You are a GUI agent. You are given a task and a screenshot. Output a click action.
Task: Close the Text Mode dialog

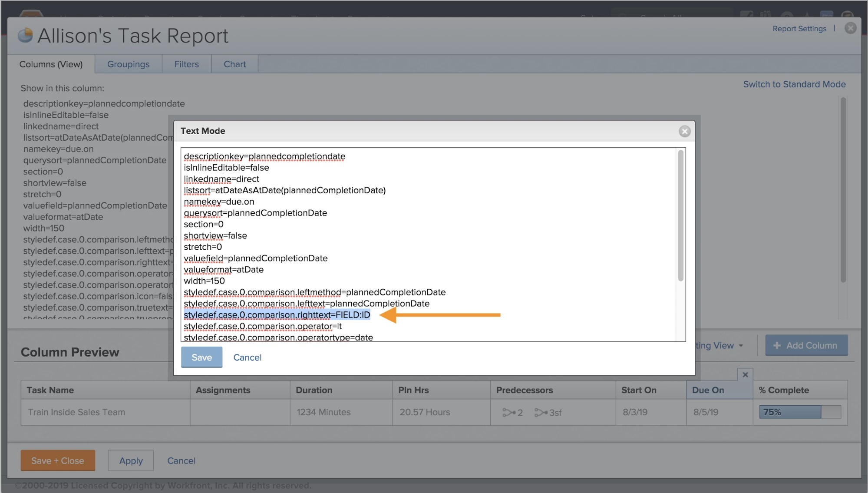click(684, 131)
